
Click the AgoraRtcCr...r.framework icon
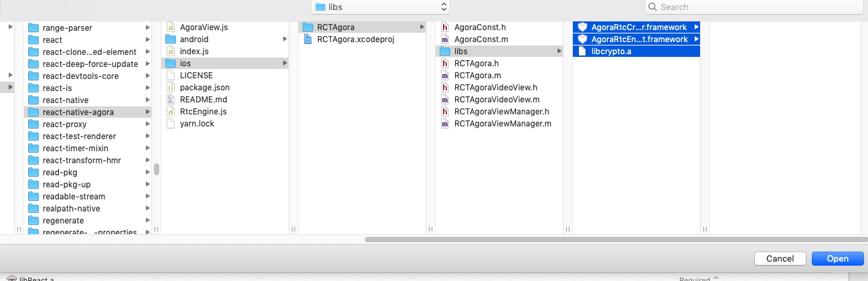pyautogui.click(x=582, y=27)
